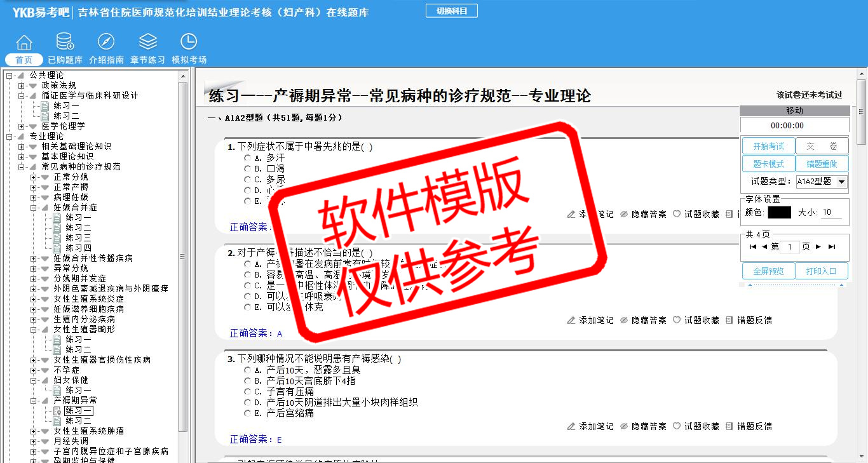The image size is (868, 463).
Task: Open 已购题库 purchased question bank icon
Action: pyautogui.click(x=65, y=43)
